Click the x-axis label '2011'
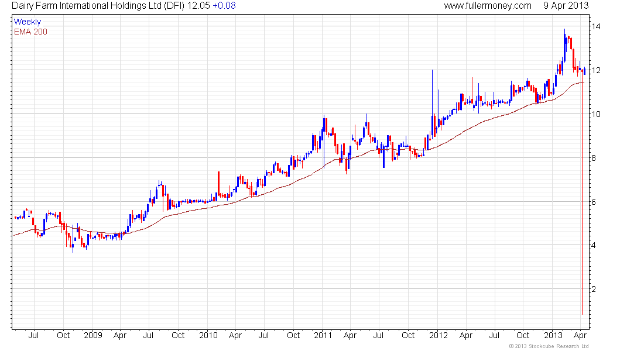This screenshot has height=351, width=644. click(323, 335)
